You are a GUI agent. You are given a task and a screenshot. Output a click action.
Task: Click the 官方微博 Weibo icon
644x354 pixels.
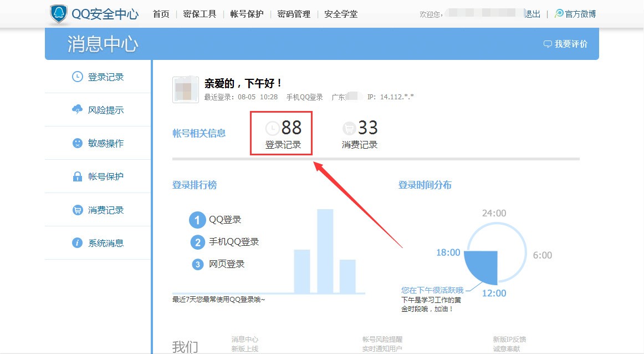point(559,14)
